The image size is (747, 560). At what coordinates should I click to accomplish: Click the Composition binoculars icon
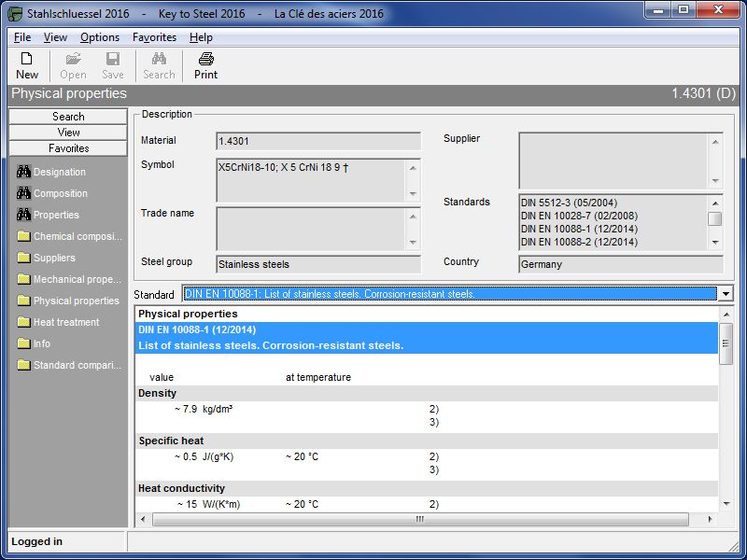(24, 193)
